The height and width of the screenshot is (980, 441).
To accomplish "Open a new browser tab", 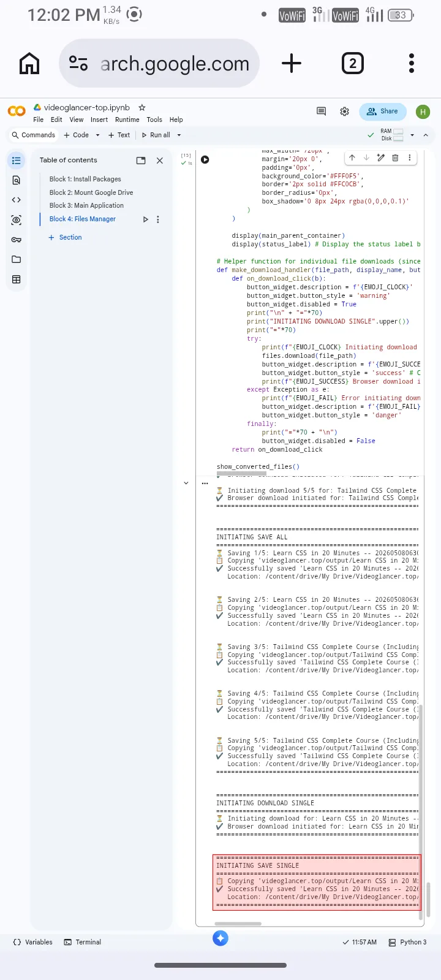I will click(292, 63).
